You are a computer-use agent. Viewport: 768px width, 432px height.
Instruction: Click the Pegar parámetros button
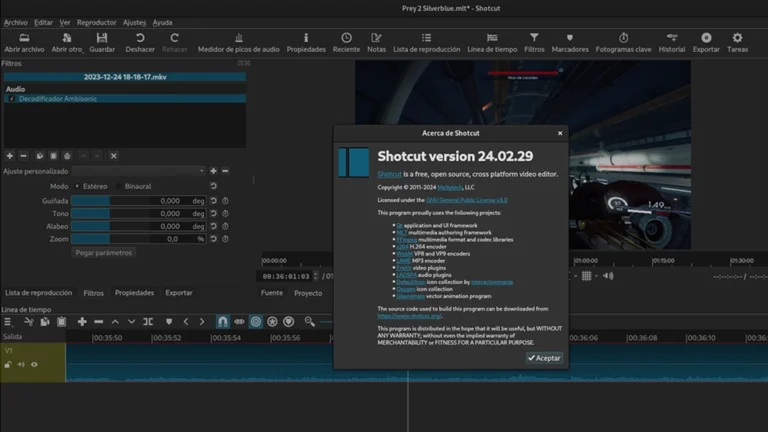coord(104,253)
